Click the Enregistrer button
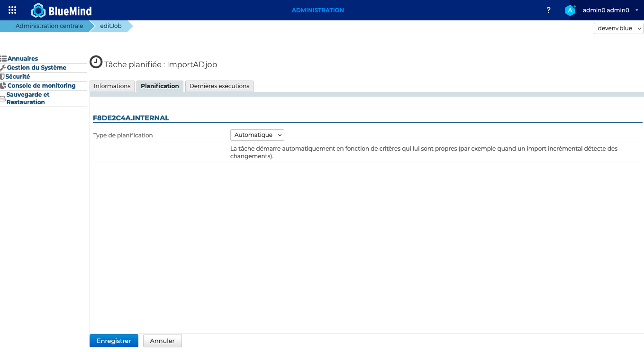The height and width of the screenshot is (352, 644). (114, 341)
